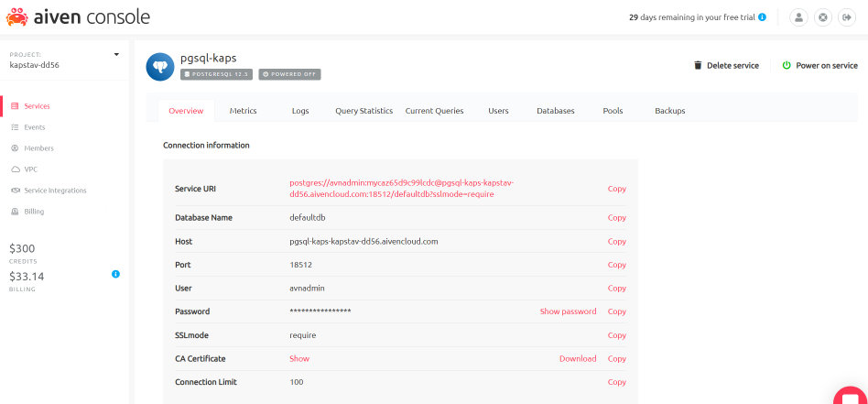Copy the Password

click(x=617, y=311)
